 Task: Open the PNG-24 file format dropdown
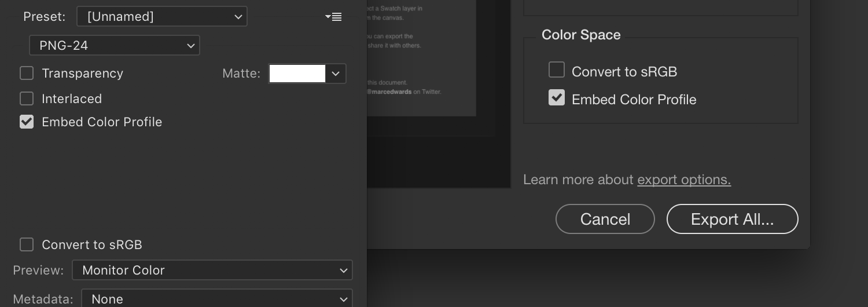(115, 45)
